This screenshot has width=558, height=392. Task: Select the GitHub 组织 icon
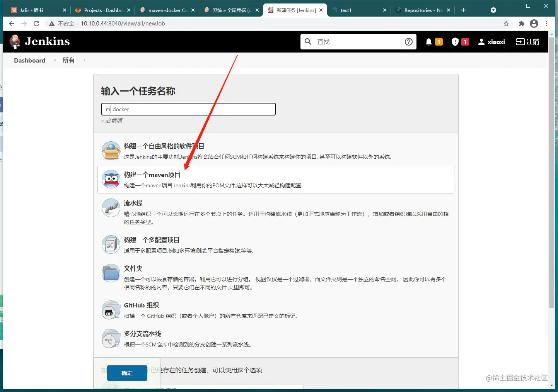pyautogui.click(x=111, y=310)
